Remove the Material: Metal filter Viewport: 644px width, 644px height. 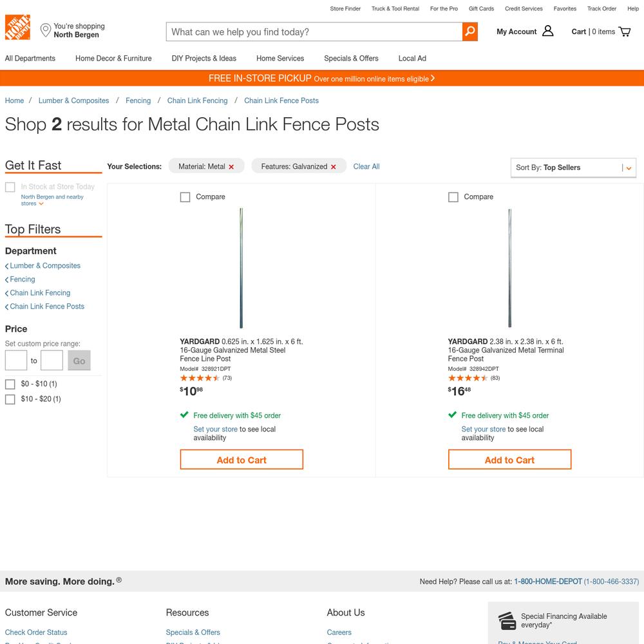(x=231, y=167)
